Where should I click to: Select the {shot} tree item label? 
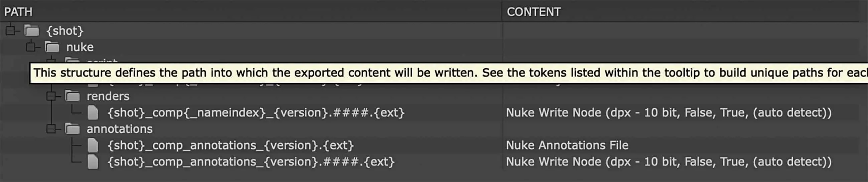click(65, 31)
